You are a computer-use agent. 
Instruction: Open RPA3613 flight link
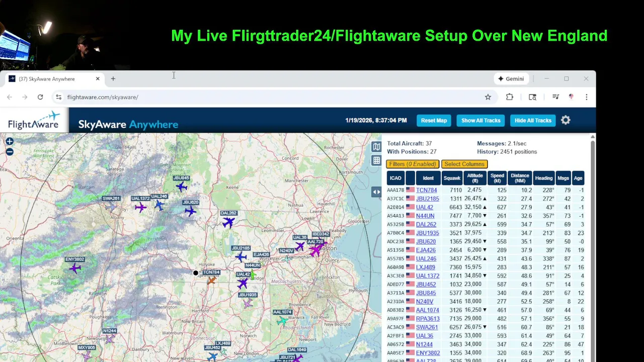tap(428, 318)
